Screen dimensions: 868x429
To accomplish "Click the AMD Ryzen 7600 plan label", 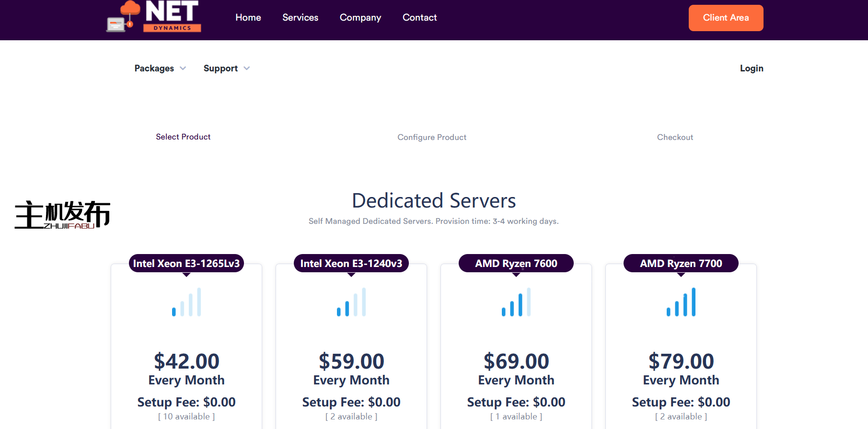I will (516, 264).
